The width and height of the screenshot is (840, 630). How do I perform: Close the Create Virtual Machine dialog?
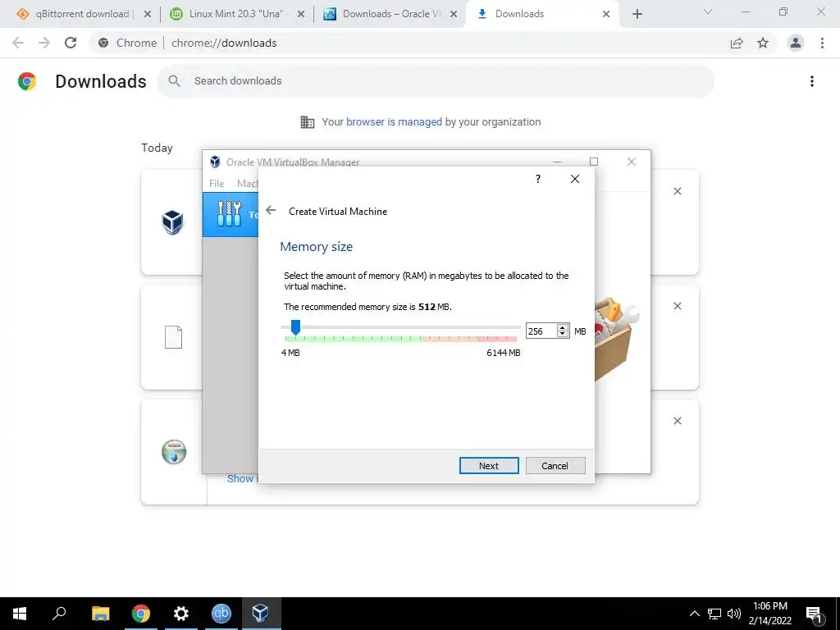click(575, 179)
